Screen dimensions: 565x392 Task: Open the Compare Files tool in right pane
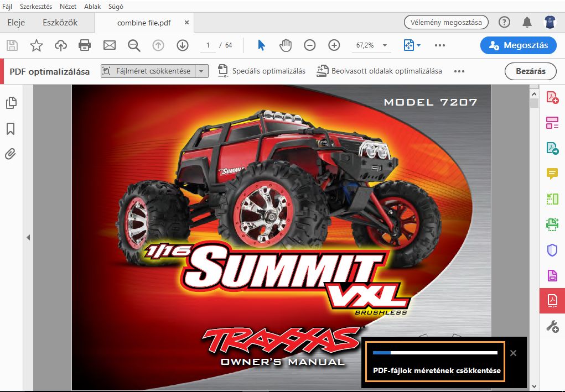pos(552,199)
